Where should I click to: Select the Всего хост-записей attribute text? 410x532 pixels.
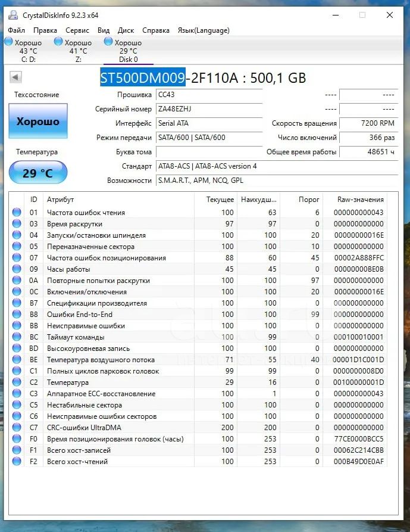click(x=79, y=450)
